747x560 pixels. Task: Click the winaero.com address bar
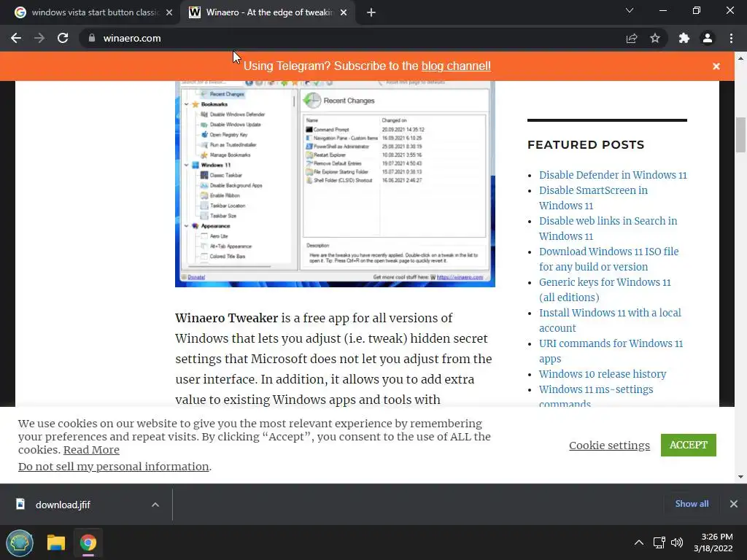tap(352, 38)
